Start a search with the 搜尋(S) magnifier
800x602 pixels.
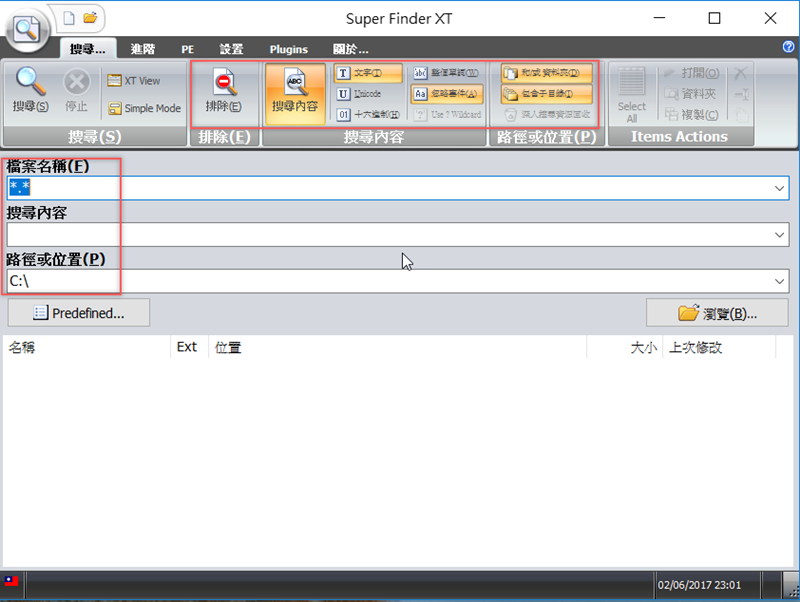pos(31,90)
